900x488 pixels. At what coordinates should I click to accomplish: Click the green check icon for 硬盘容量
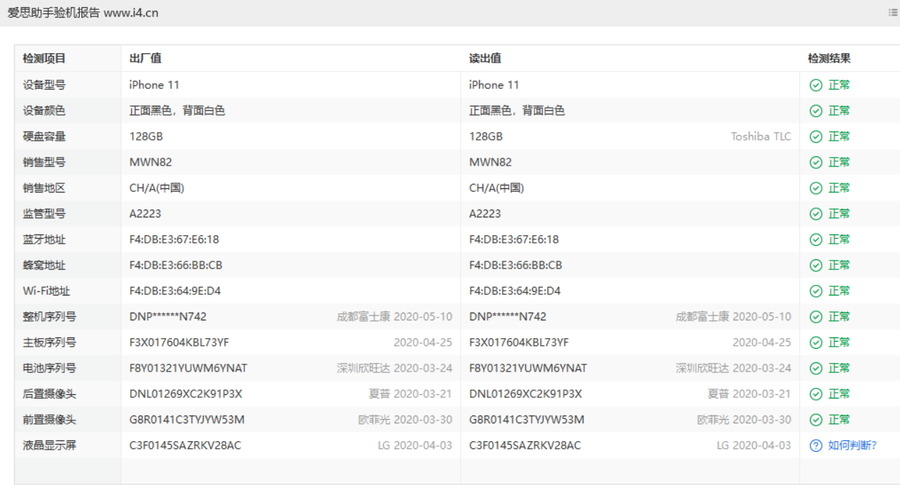coord(816,137)
